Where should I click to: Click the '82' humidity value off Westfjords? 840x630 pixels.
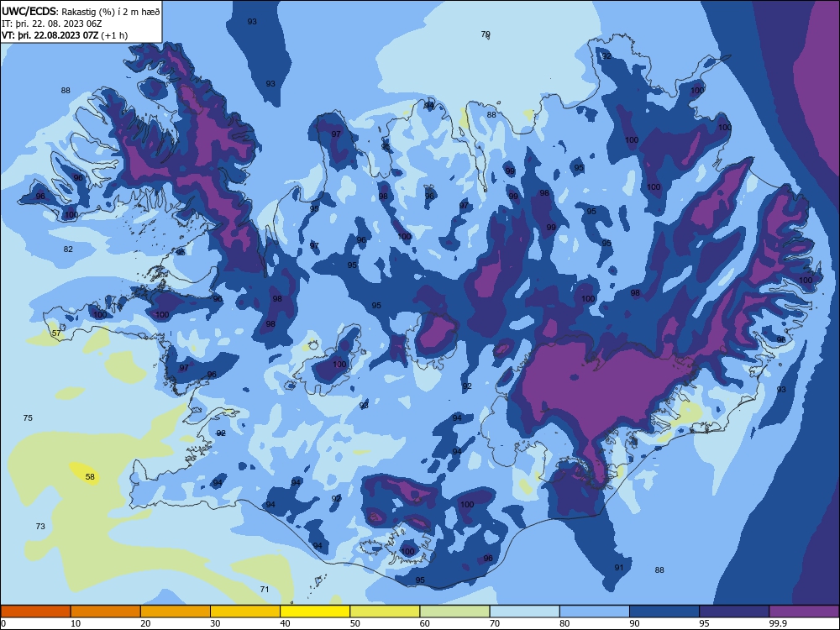pos(68,249)
